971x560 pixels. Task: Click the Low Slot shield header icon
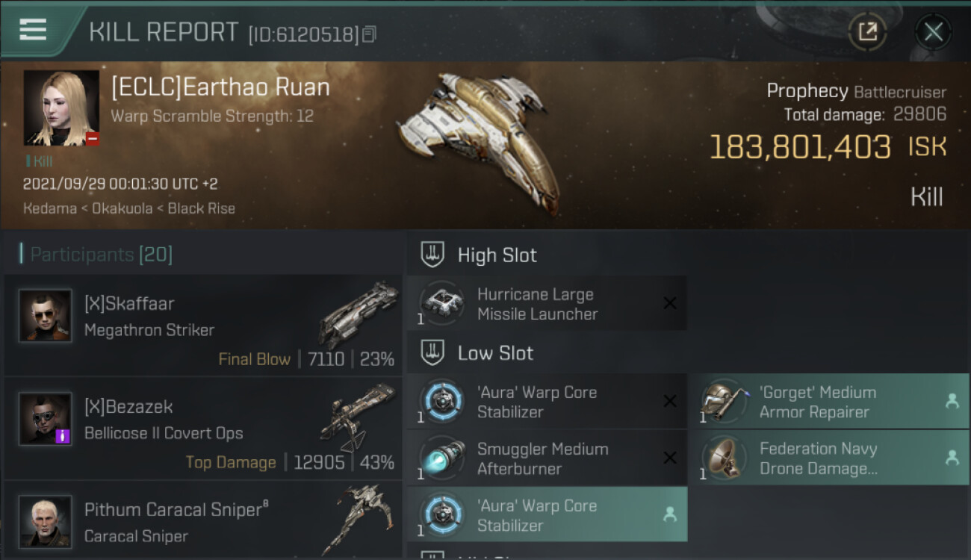432,352
